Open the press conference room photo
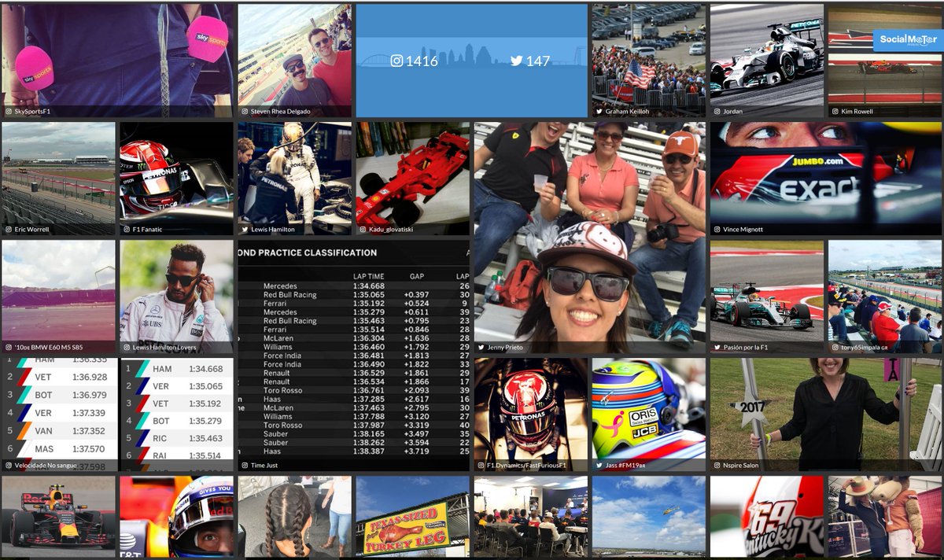This screenshot has height=560, width=944. [x=531, y=517]
